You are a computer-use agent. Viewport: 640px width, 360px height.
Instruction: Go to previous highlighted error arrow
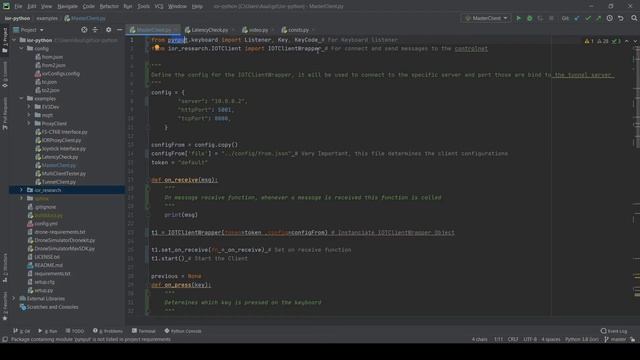(x=627, y=41)
